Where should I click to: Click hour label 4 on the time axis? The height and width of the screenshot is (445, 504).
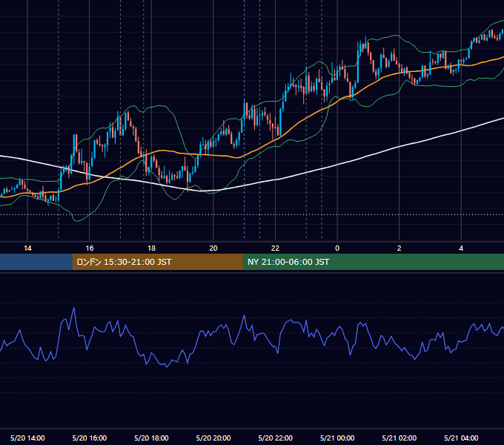461,248
